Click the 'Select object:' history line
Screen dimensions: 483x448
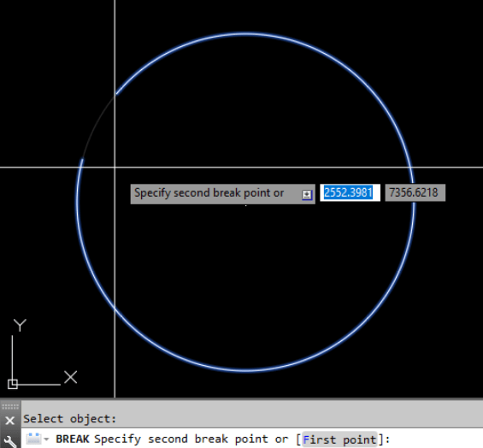69,419
